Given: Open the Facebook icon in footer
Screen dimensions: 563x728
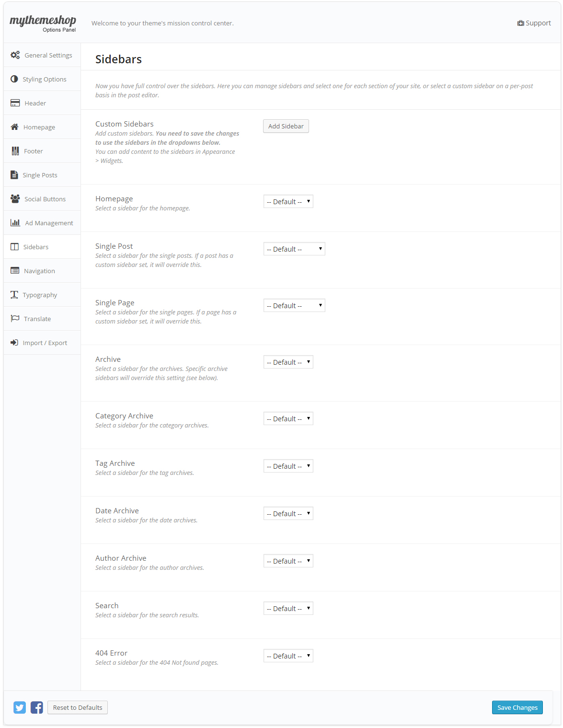Looking at the screenshot, I should (37, 707).
